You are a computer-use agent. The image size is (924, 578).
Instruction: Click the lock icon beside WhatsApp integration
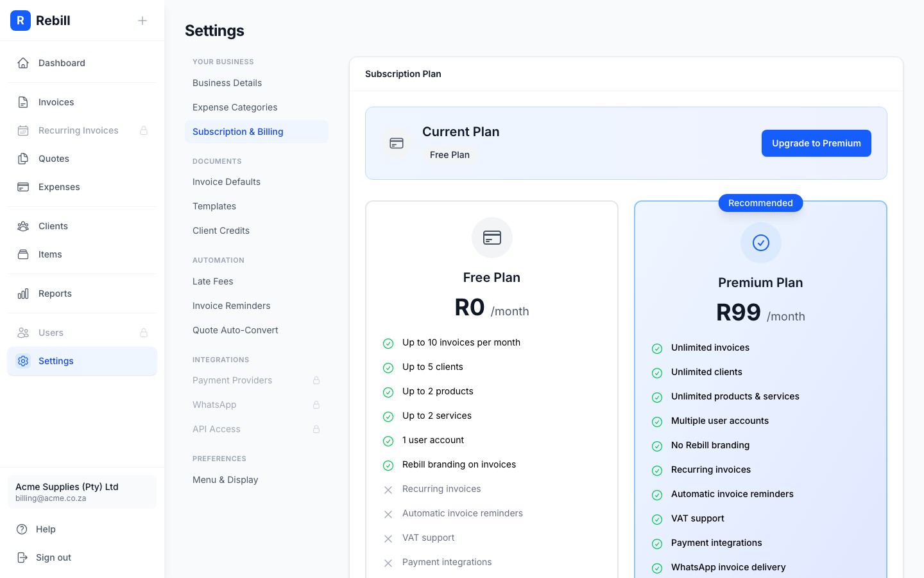[x=316, y=405]
